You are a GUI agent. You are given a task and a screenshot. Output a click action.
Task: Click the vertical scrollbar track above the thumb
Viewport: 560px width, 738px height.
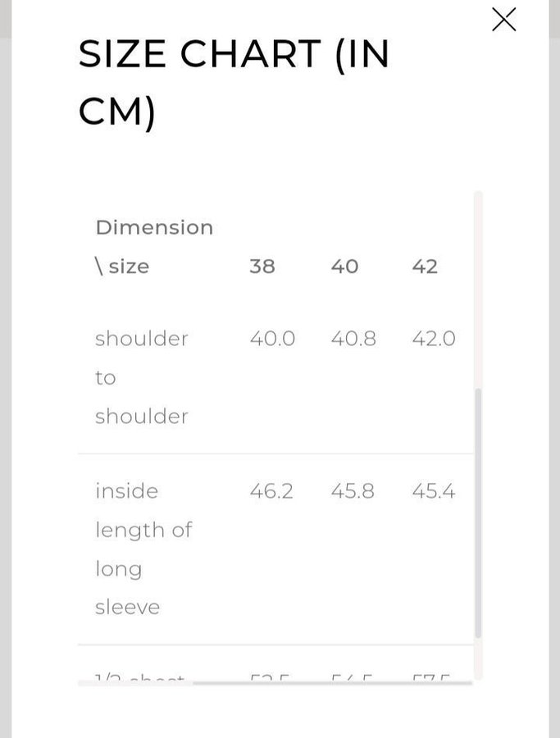point(478,287)
